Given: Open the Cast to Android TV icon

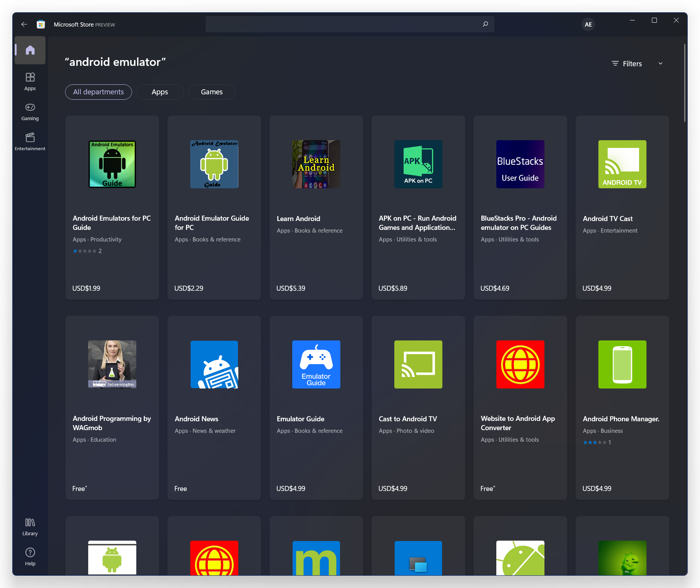Looking at the screenshot, I should (x=418, y=364).
